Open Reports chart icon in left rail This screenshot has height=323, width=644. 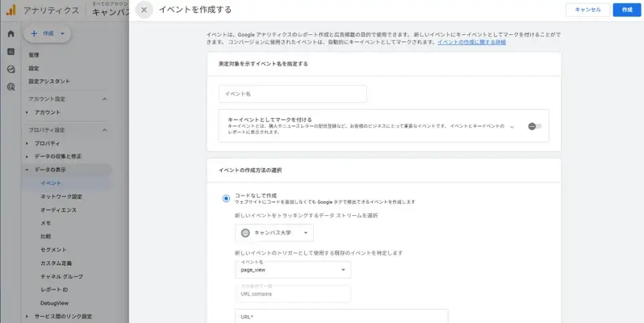[x=11, y=52]
